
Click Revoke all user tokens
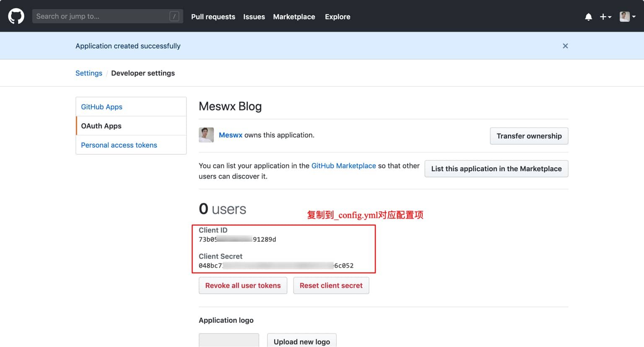pos(243,285)
